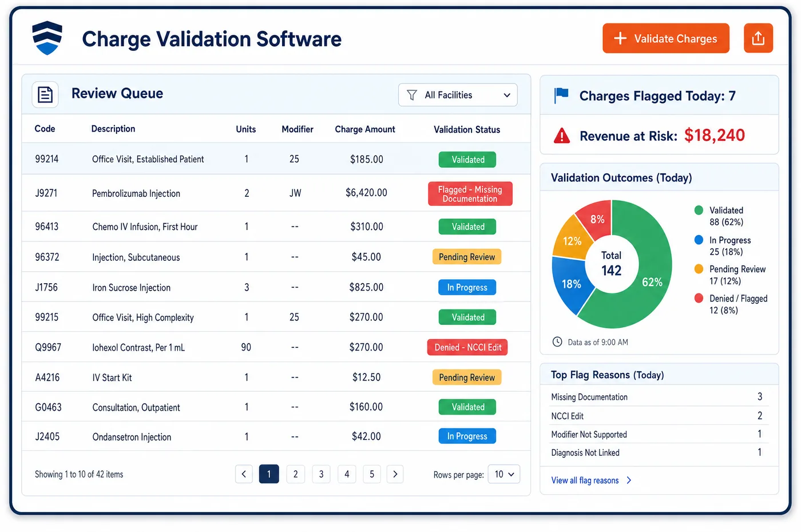Click the $6,420.00 charge amount
This screenshot has height=532, width=801.
click(366, 193)
